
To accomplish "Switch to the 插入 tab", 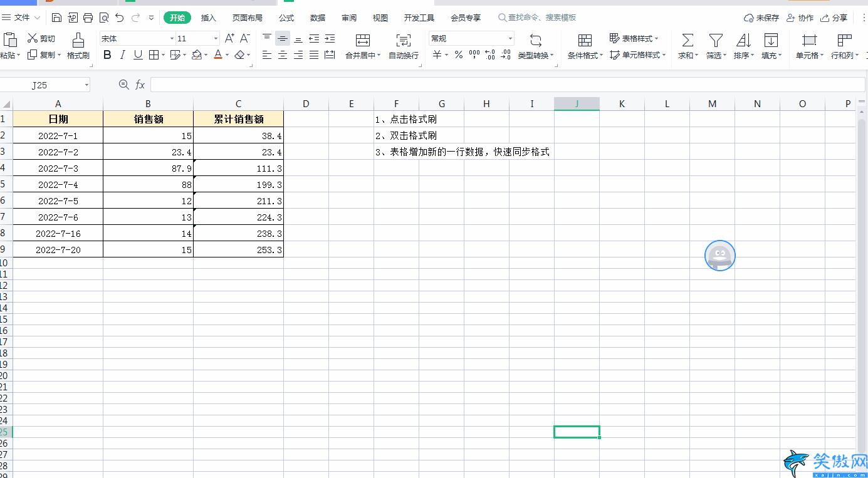I will tap(209, 18).
